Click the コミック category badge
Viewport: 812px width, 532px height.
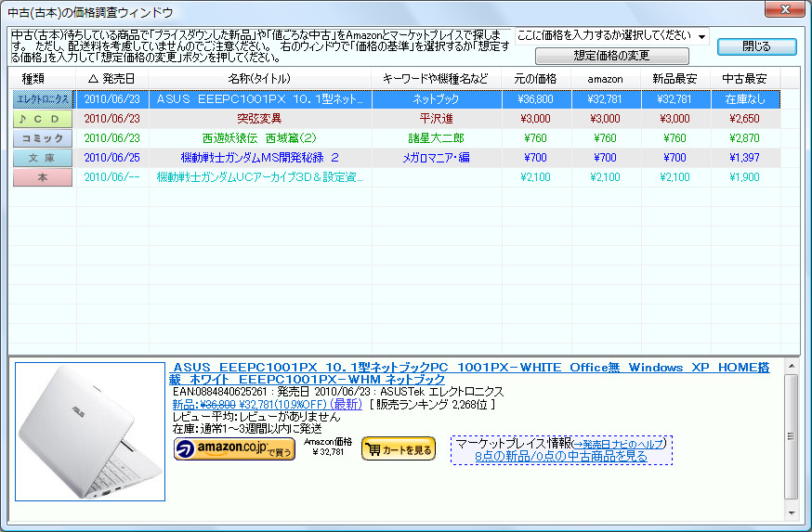click(43, 138)
